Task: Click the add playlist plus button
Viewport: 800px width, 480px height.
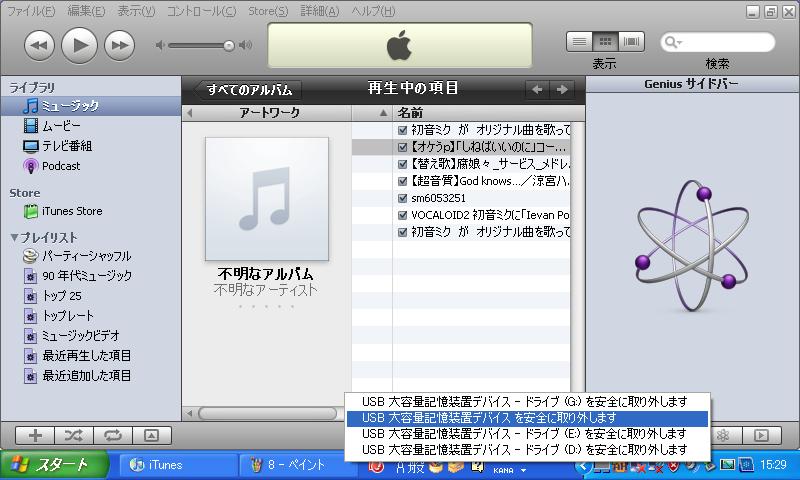Action: 35,436
